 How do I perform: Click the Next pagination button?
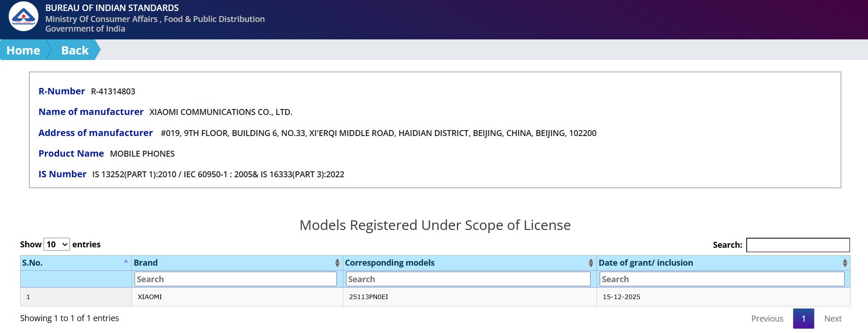tap(832, 319)
